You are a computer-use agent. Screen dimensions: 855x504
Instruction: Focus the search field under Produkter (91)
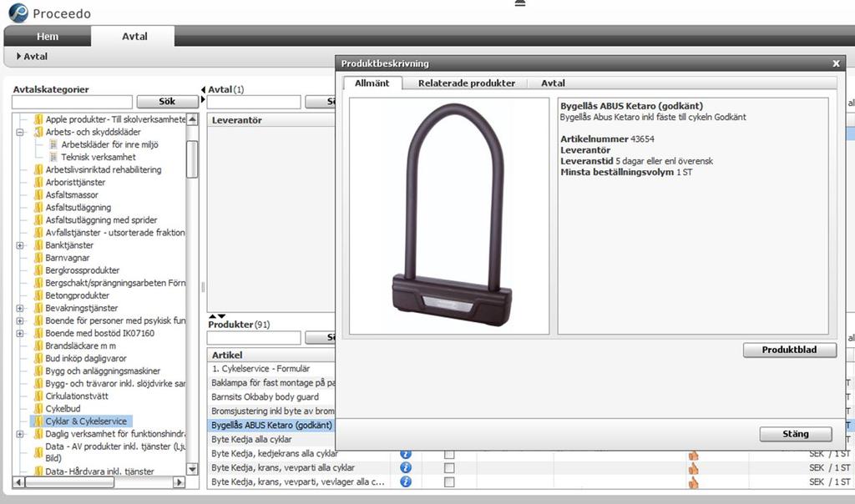pyautogui.click(x=254, y=338)
